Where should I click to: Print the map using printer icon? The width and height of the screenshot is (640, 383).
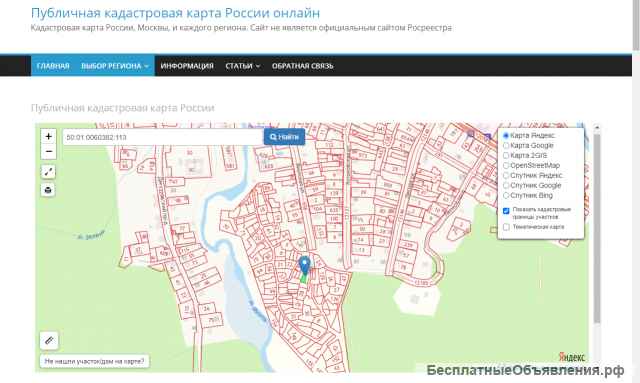pyautogui.click(x=48, y=190)
